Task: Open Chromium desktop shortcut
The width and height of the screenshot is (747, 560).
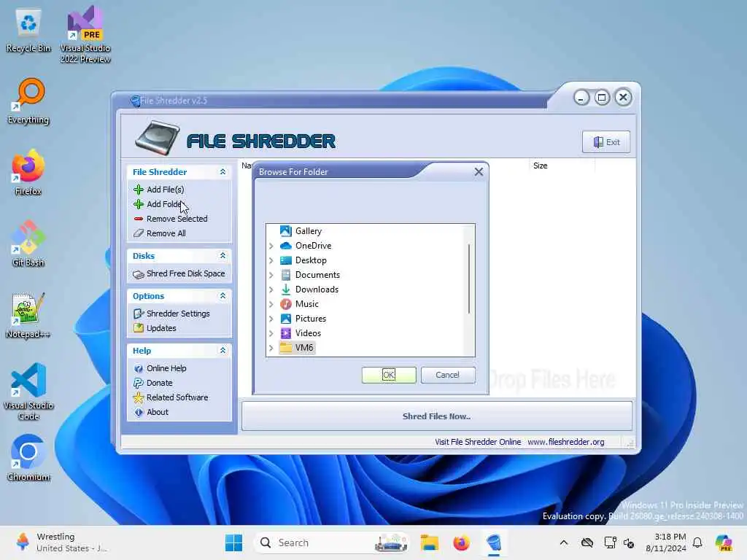Action: [28, 458]
